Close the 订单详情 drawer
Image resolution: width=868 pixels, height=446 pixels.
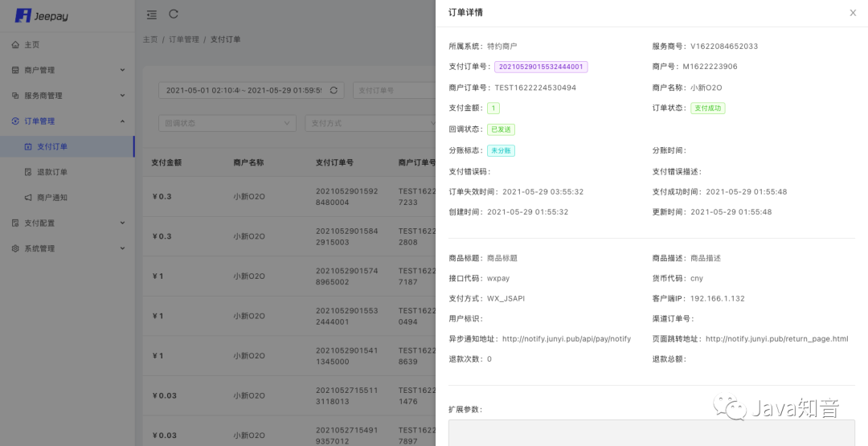click(x=853, y=13)
